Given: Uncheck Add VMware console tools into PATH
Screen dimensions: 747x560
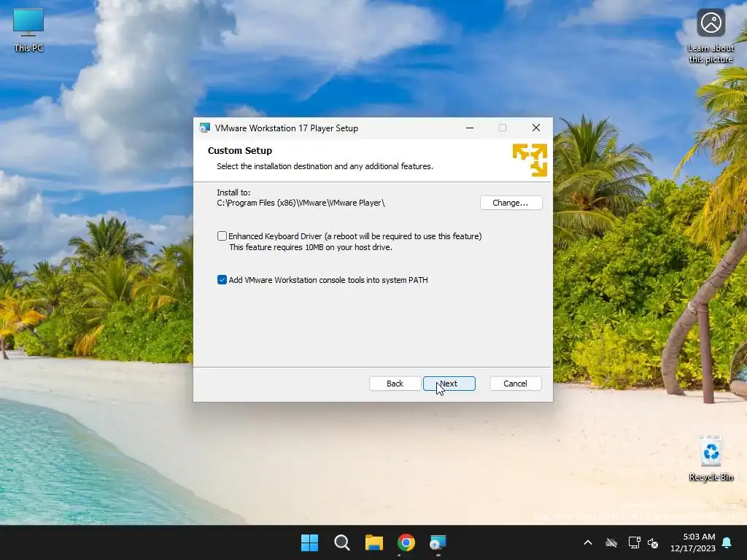Looking at the screenshot, I should click(x=222, y=279).
